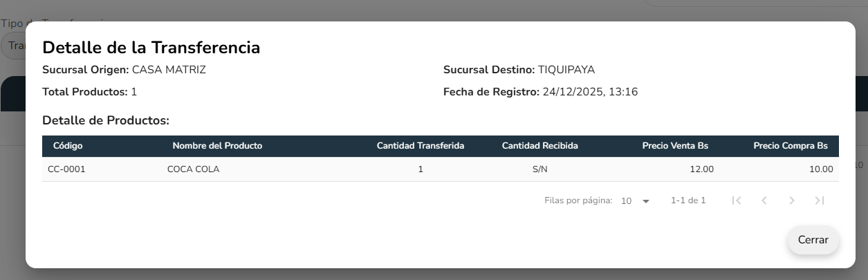Viewport: 868px width, 280px height.
Task: Click the CASA MATRIZ origin branch text
Action: pos(169,70)
